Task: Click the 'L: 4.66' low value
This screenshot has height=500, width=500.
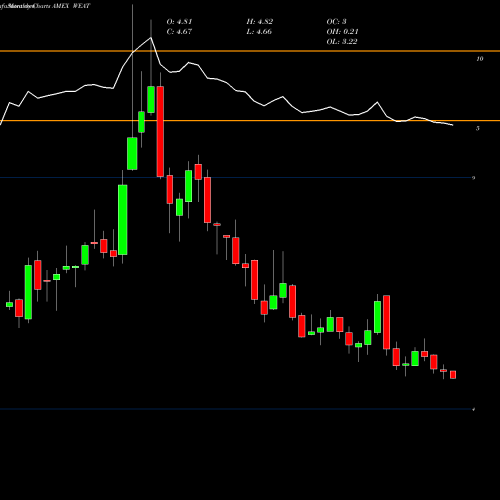Action: point(259,32)
